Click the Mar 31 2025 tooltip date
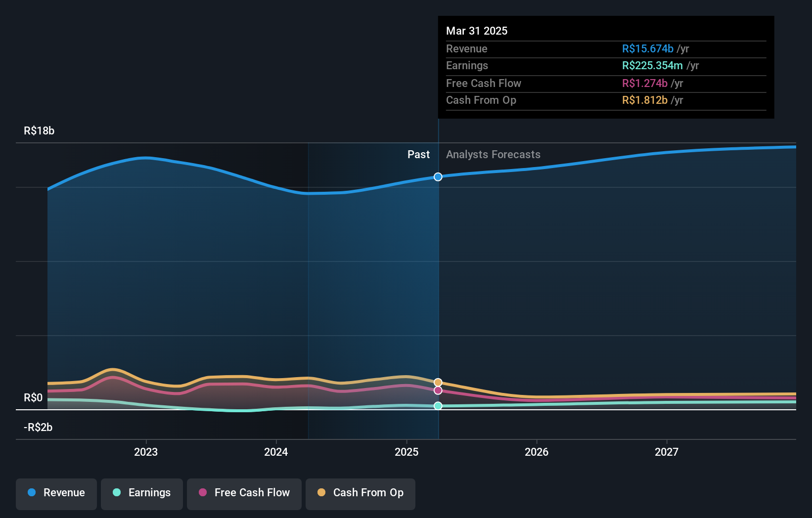812x518 pixels. pos(477,31)
